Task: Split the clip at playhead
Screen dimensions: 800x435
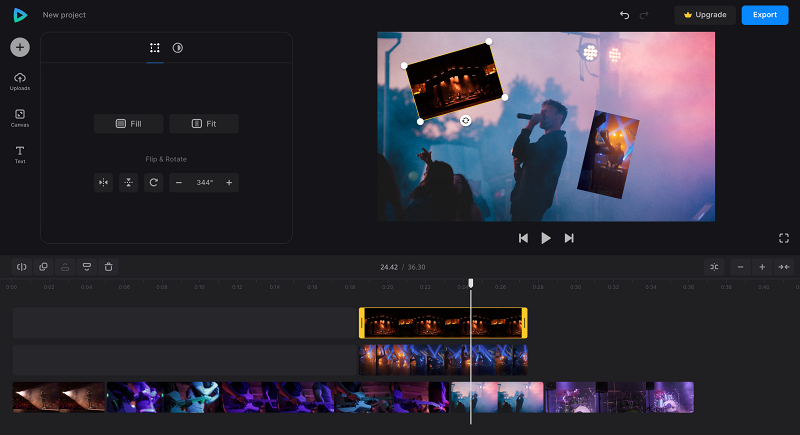Action: coord(21,267)
